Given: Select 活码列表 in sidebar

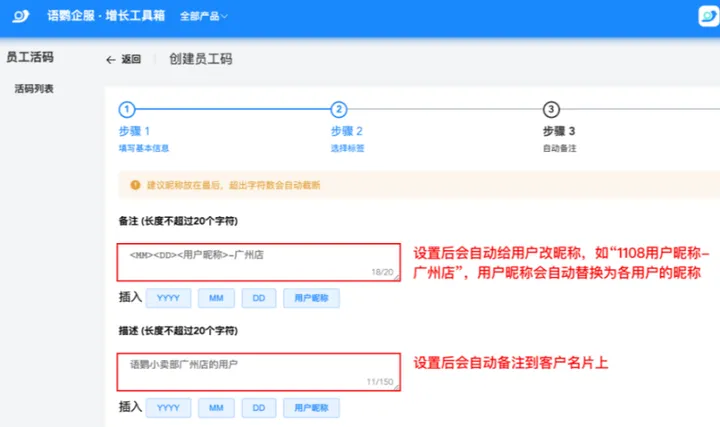Looking at the screenshot, I should click(34, 89).
